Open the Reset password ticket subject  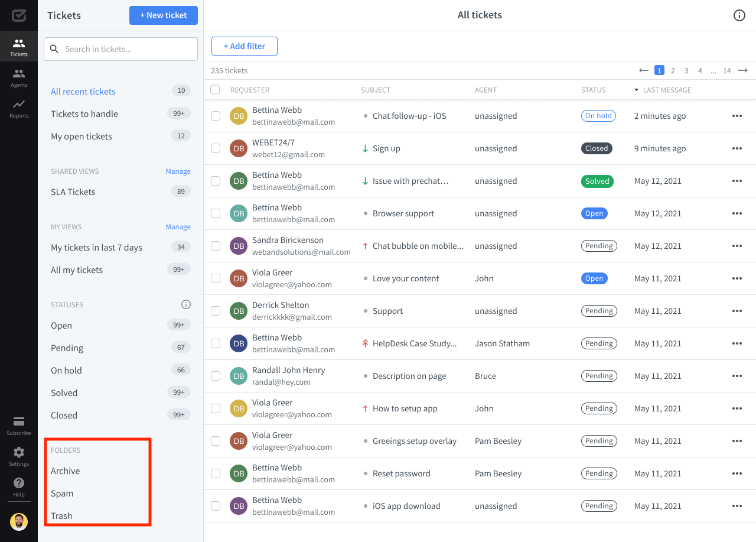(x=402, y=473)
